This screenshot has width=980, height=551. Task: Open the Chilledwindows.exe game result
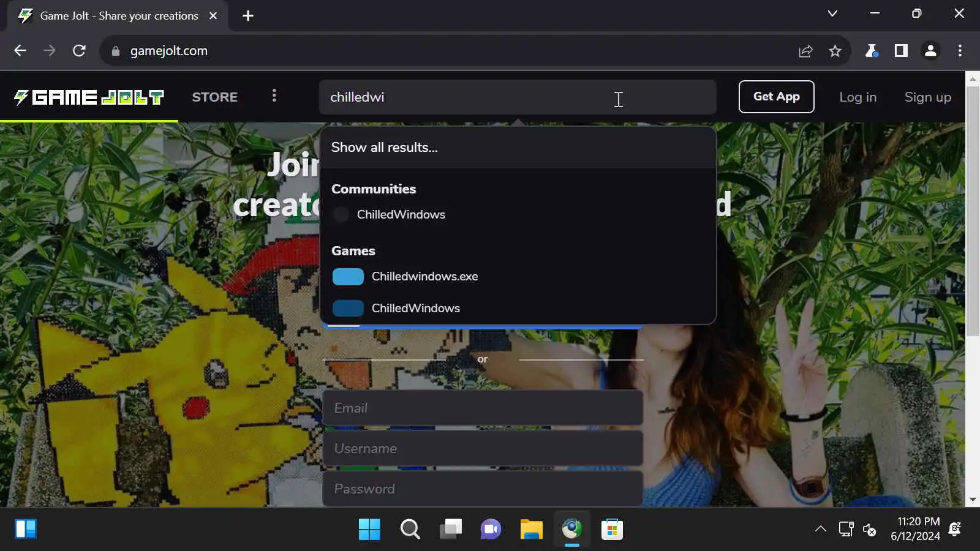518,277
